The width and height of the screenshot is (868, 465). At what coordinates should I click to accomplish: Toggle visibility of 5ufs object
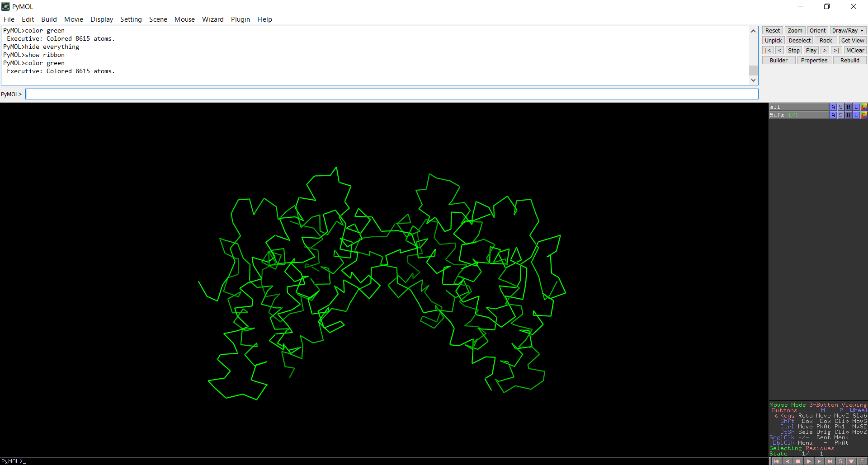[x=798, y=115]
